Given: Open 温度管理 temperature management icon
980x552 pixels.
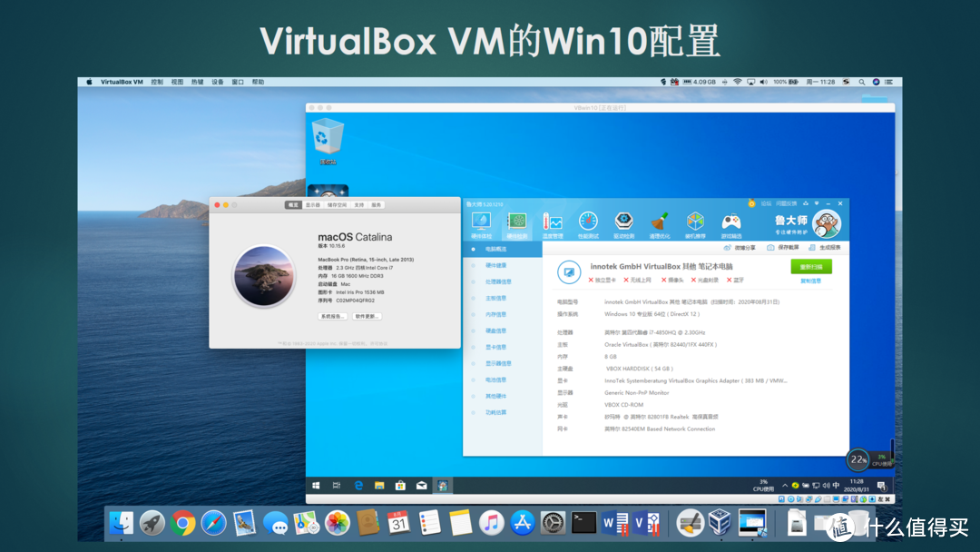Looking at the screenshot, I should (x=553, y=225).
